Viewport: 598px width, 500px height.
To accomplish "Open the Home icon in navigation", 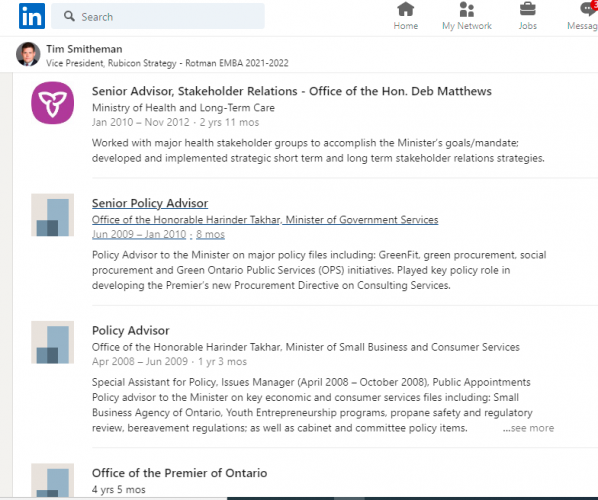I will 405,10.
